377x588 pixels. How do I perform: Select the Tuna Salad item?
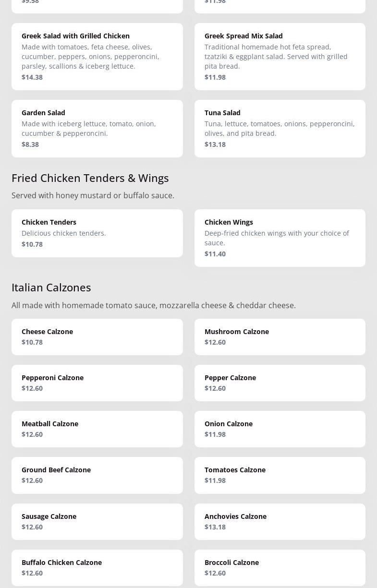[280, 129]
